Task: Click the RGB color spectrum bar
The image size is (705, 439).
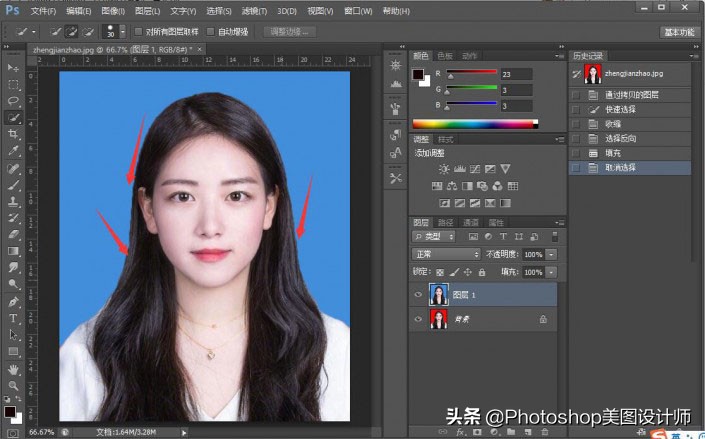Action: (x=472, y=124)
